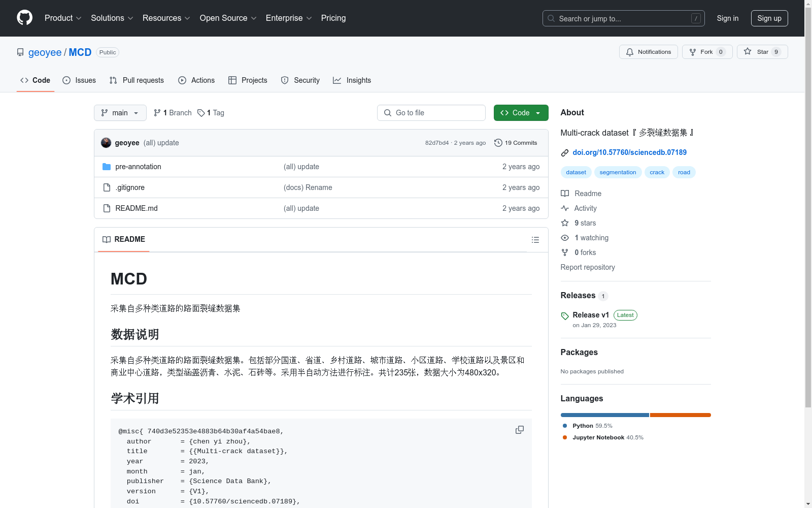Image resolution: width=812 pixels, height=508 pixels.
Task: Copy the citation code block contents
Action: 520,430
